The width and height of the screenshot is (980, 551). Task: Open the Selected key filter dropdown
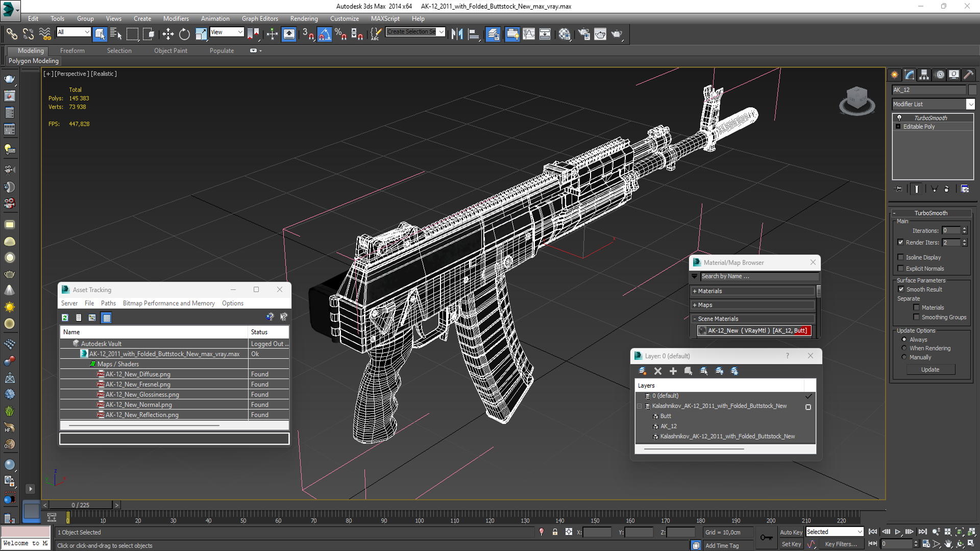[x=860, y=532]
